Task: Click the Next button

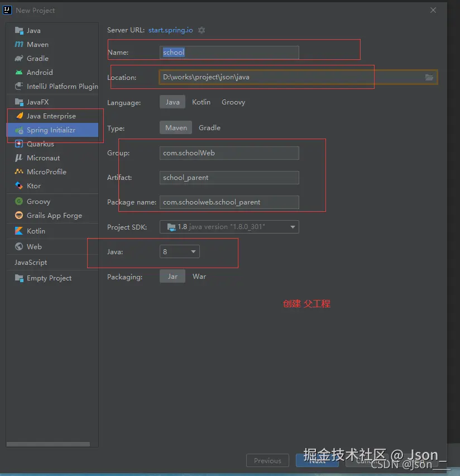Action: 318,460
